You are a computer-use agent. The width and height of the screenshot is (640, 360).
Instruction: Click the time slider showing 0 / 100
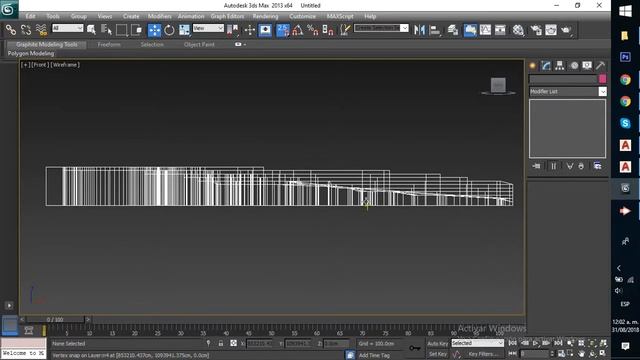tap(55, 320)
